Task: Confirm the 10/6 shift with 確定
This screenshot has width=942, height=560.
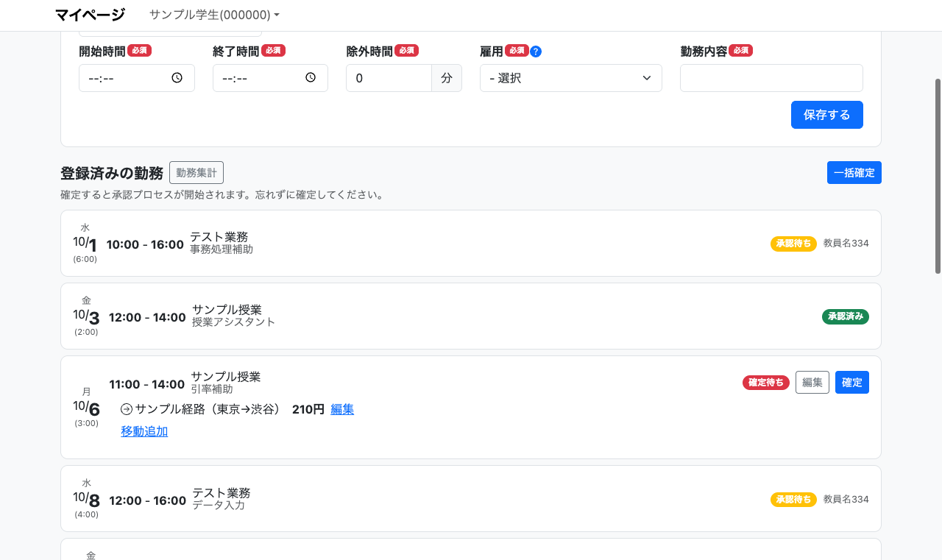Action: click(x=851, y=383)
